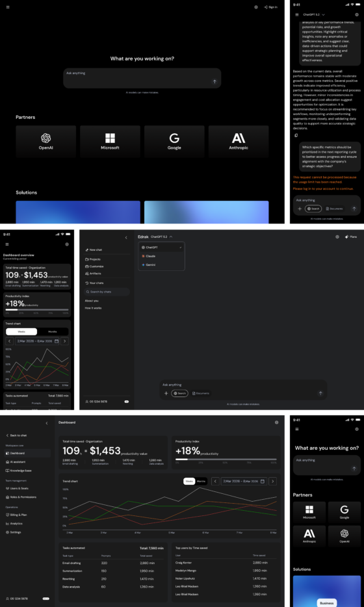The width and height of the screenshot is (364, 607).
Task: Select Weeks on the mobile Trend chart
Action: [x=21, y=331]
